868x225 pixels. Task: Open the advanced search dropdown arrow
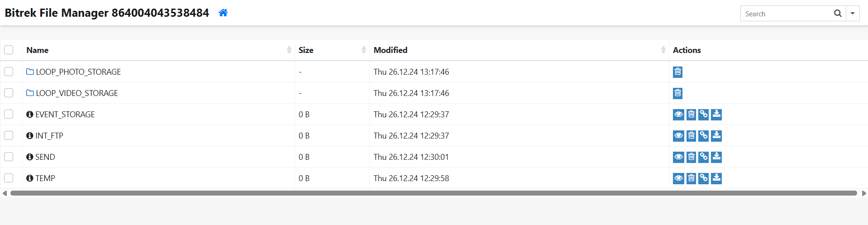853,14
